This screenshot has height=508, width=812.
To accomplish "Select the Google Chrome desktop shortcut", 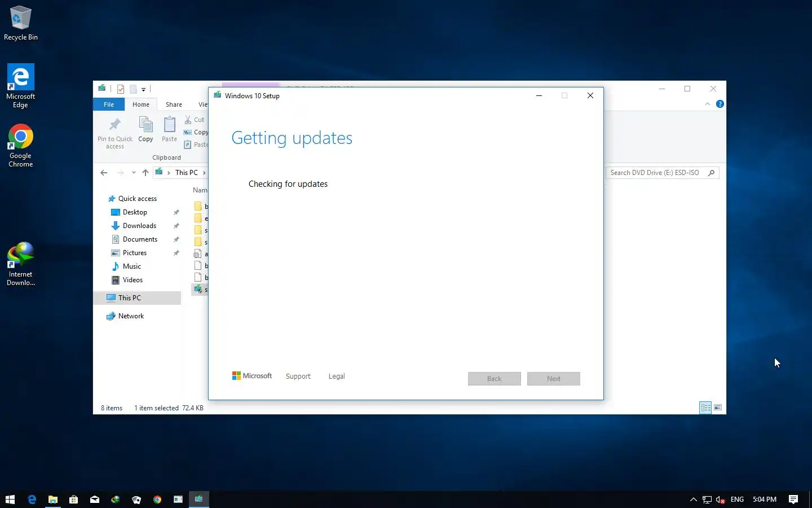I will (x=21, y=146).
